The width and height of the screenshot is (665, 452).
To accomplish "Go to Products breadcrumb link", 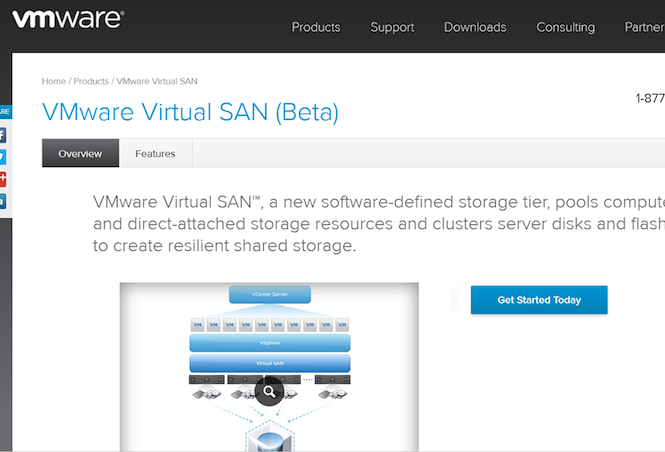I will point(91,81).
